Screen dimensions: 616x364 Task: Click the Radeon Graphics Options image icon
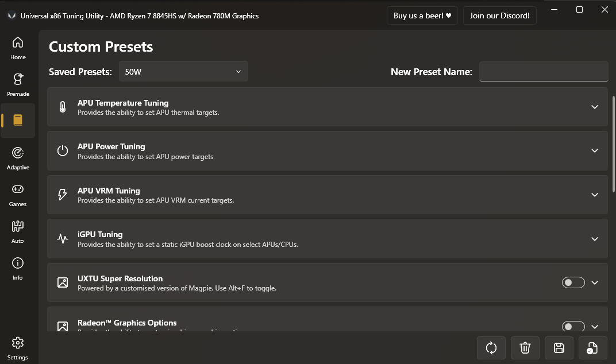[63, 326]
